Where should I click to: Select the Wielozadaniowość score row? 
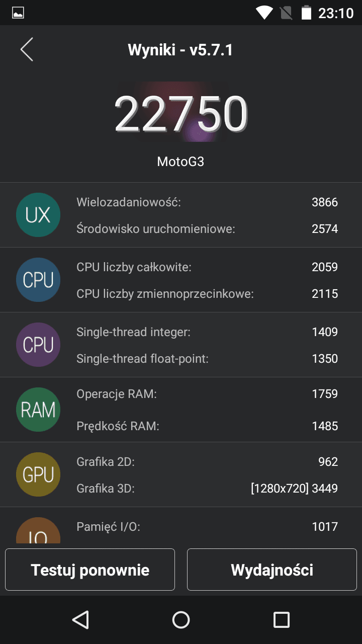(x=207, y=202)
